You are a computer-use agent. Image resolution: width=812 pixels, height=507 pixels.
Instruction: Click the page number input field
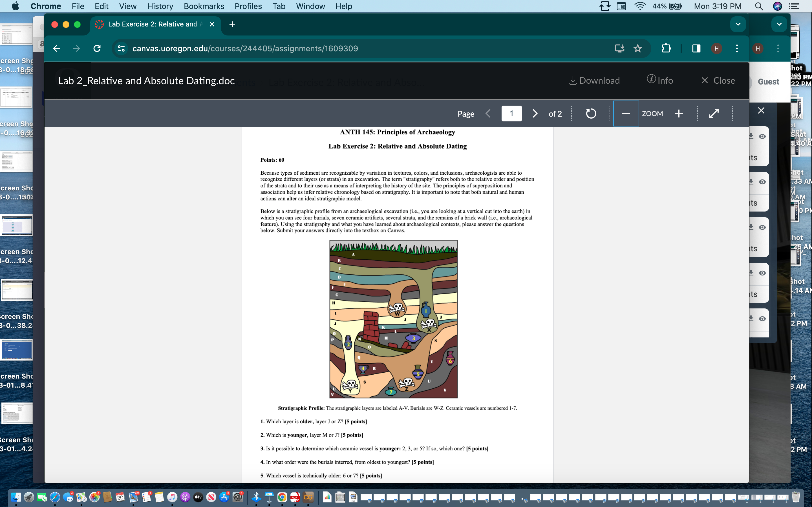[x=511, y=114]
